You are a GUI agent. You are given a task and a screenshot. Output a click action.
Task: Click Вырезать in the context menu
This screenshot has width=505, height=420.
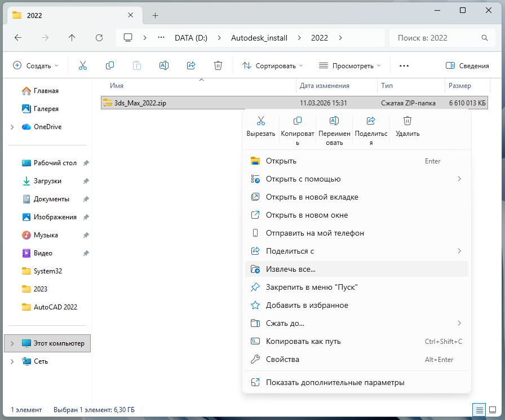click(x=261, y=127)
